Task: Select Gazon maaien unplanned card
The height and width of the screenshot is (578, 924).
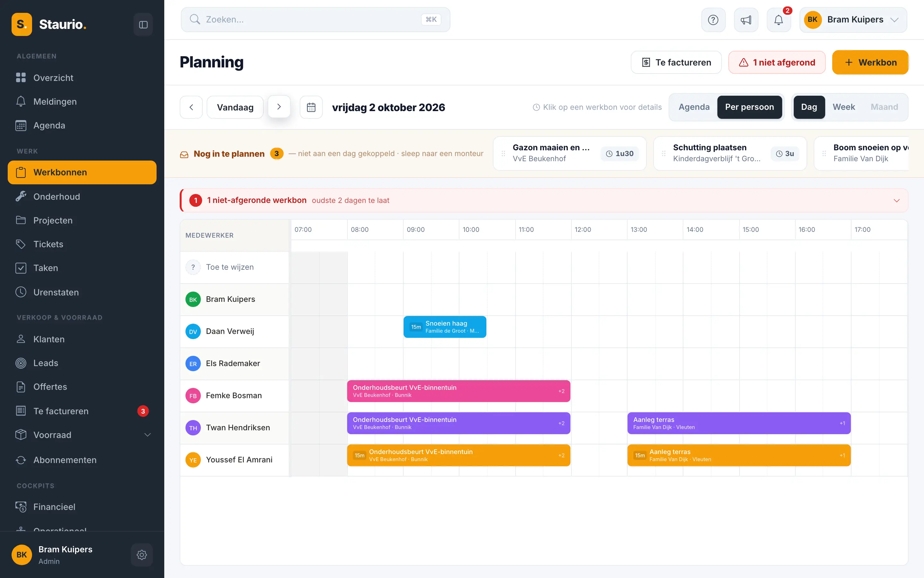Action: (570, 153)
